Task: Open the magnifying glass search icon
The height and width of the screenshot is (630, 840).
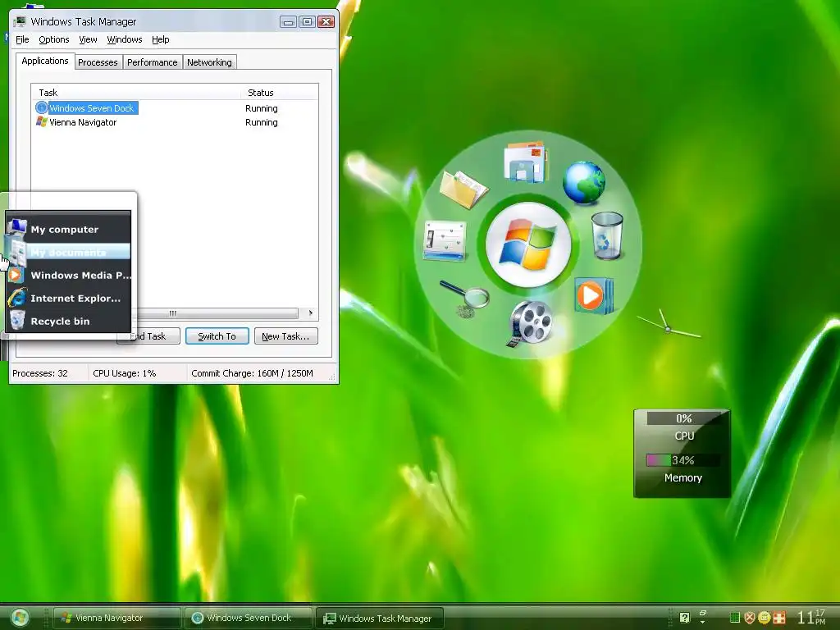Action: 464,298
